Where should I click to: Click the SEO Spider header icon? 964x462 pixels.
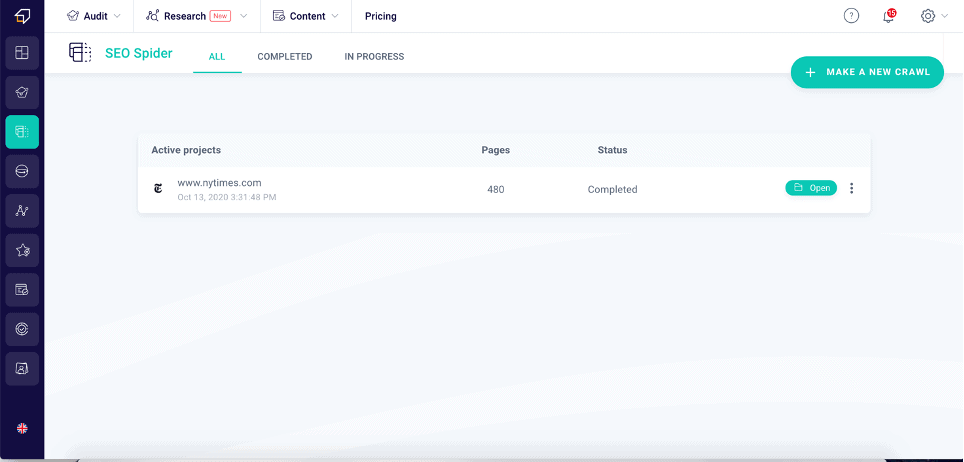click(x=80, y=53)
